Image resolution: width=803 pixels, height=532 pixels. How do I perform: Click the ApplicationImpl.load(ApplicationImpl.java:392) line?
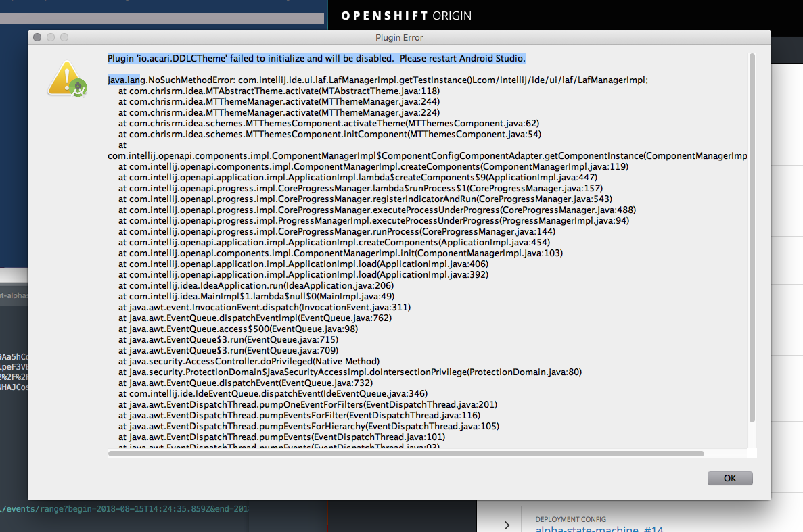[303, 274]
